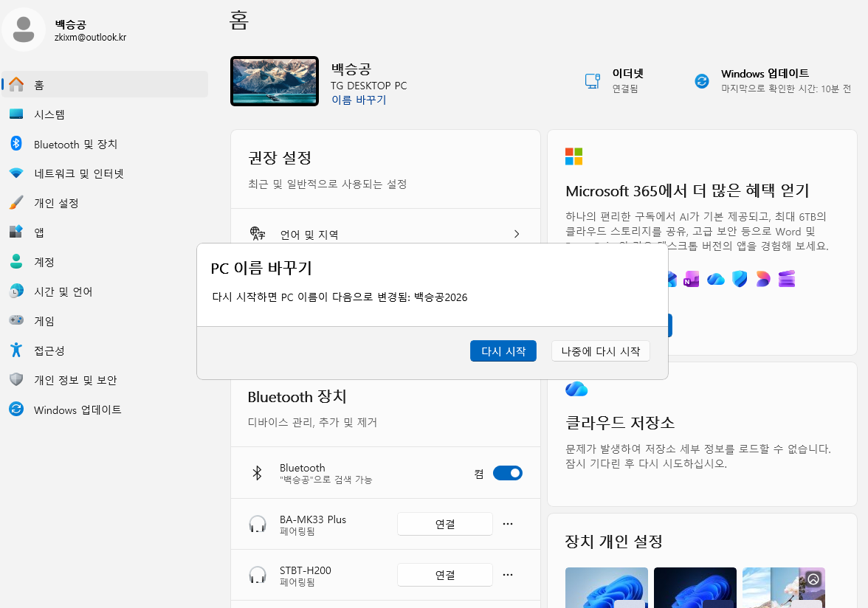Screen dimensions: 868x608
Task: Go to 계정 settings in sidebar
Action: click(x=44, y=262)
